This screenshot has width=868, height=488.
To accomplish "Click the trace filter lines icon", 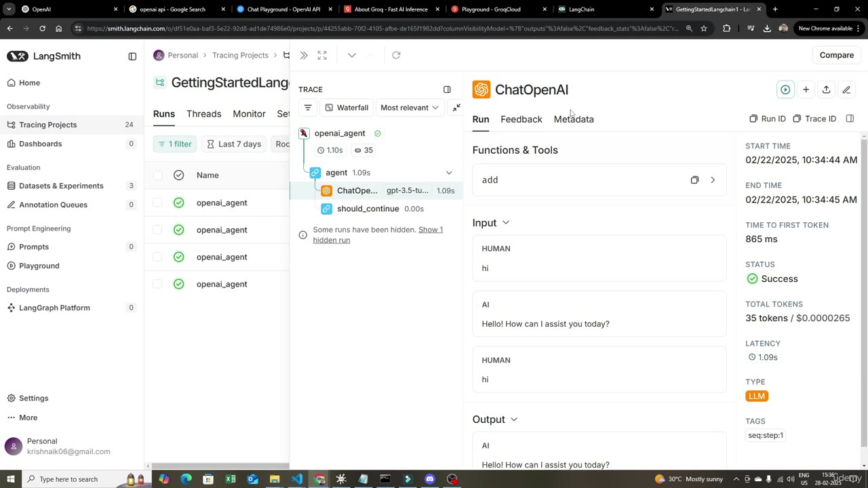I will coord(308,108).
